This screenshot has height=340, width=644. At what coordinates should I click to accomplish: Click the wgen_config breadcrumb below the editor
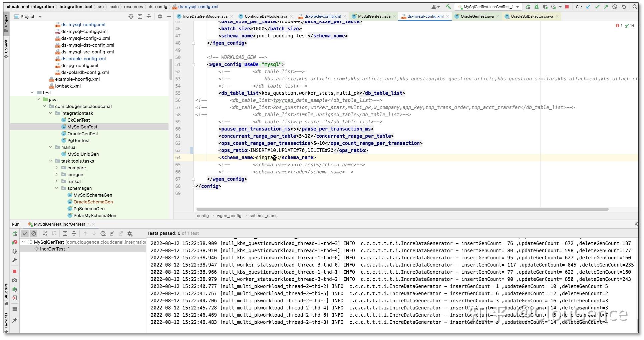[x=229, y=216]
